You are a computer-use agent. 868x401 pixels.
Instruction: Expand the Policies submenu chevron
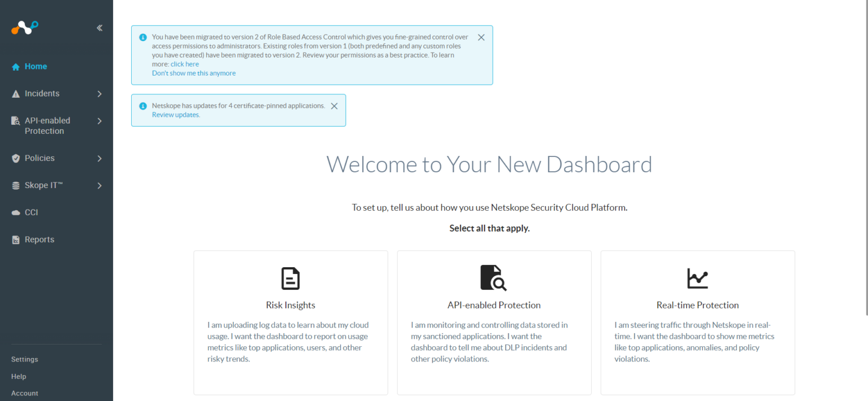tap(99, 158)
